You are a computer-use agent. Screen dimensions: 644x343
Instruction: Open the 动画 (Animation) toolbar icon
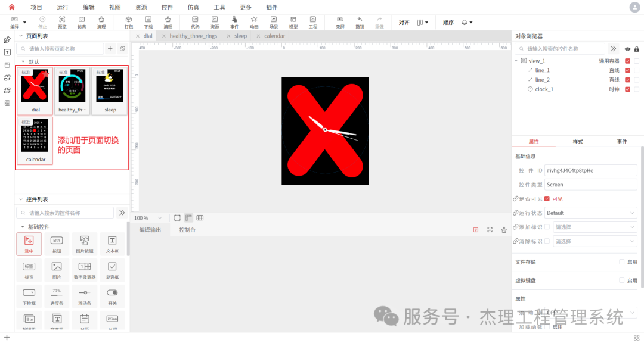click(254, 22)
